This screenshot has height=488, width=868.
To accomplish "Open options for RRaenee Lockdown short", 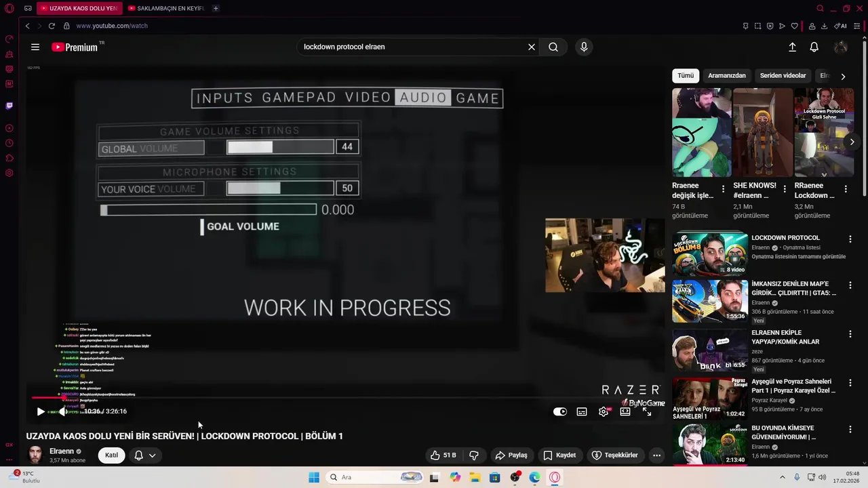I will point(846,189).
